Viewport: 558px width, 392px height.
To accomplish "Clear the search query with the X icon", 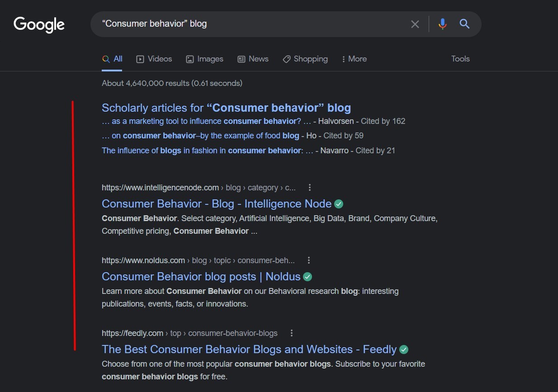I will pyautogui.click(x=415, y=24).
